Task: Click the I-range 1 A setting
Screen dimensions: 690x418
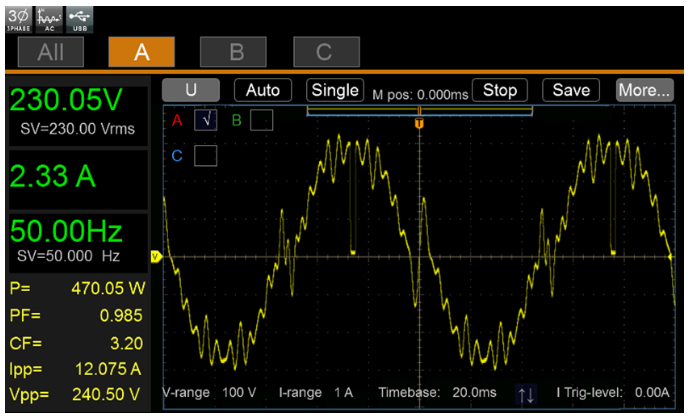Action: (x=316, y=392)
